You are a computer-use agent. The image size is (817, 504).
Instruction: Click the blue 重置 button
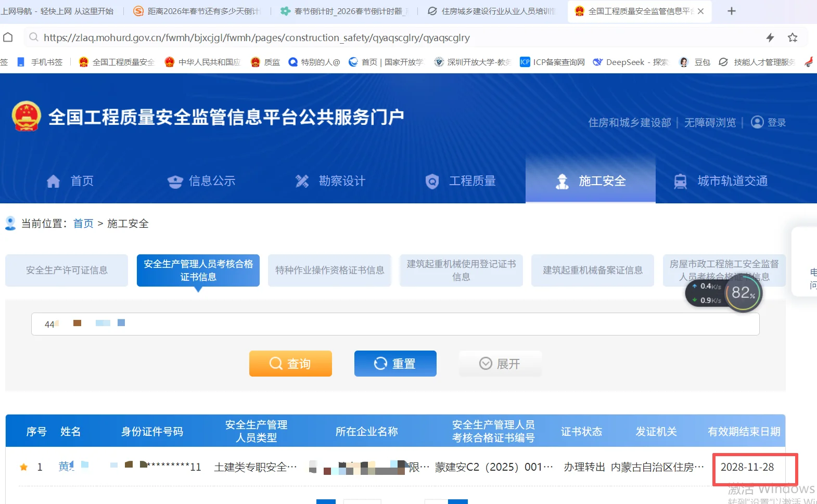[395, 364]
